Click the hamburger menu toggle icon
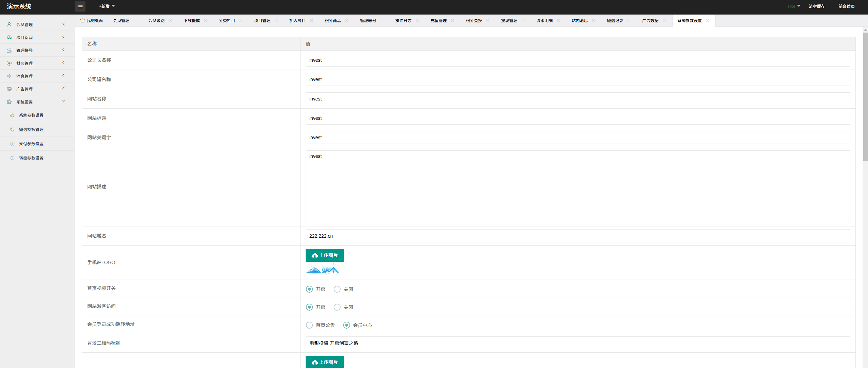868x368 pixels. [80, 6]
